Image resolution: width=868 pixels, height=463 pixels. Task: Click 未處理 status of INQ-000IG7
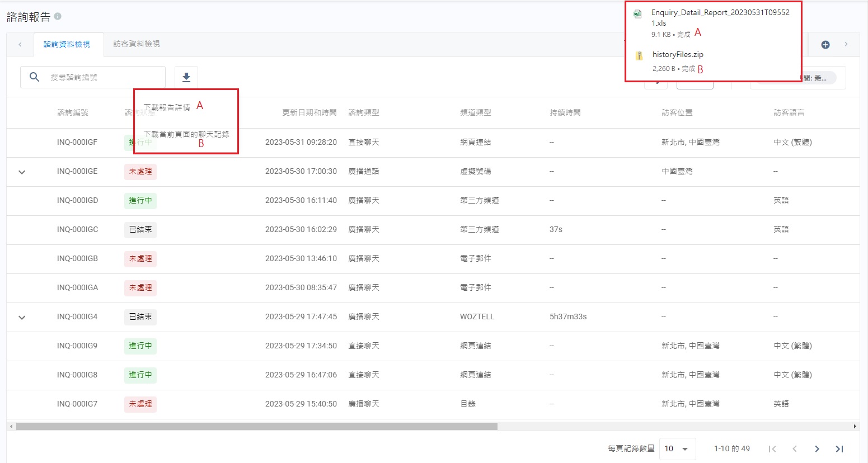click(x=140, y=404)
